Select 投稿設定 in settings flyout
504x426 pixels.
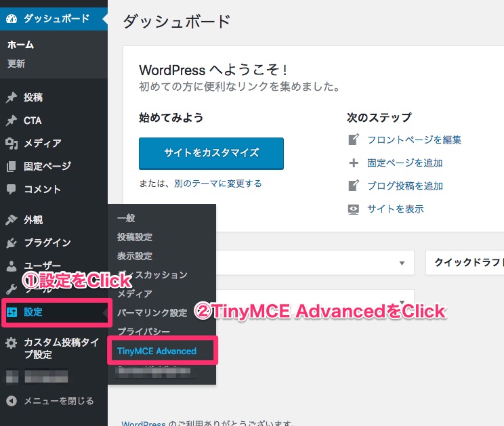pos(135,237)
